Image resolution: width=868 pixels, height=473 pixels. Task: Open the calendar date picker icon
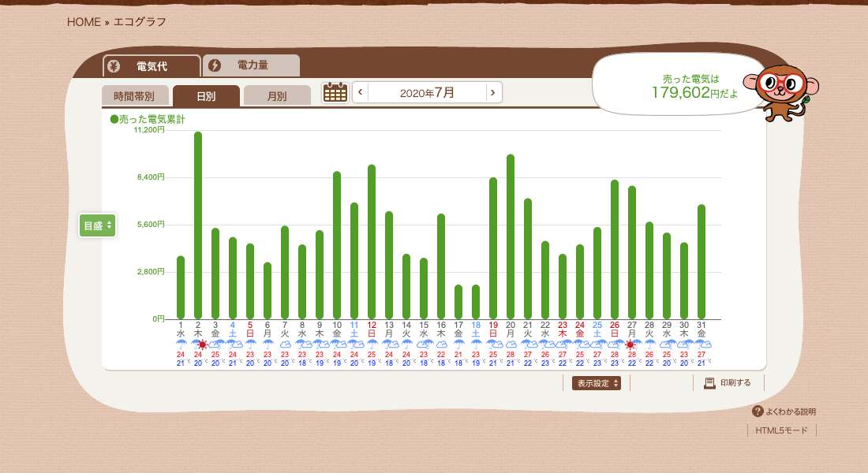click(x=335, y=92)
